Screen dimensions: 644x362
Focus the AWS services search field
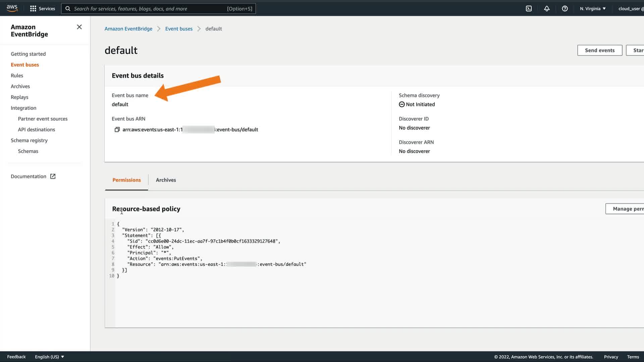(x=158, y=9)
